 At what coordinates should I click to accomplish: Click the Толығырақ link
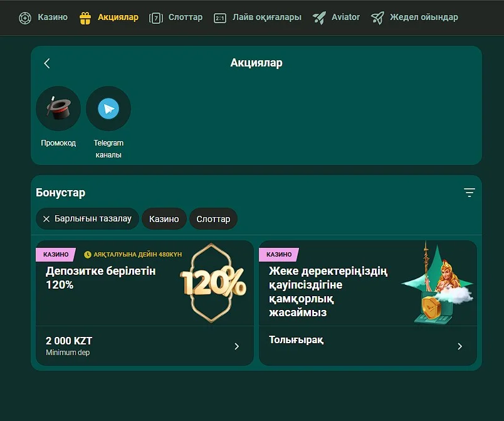pyautogui.click(x=296, y=340)
